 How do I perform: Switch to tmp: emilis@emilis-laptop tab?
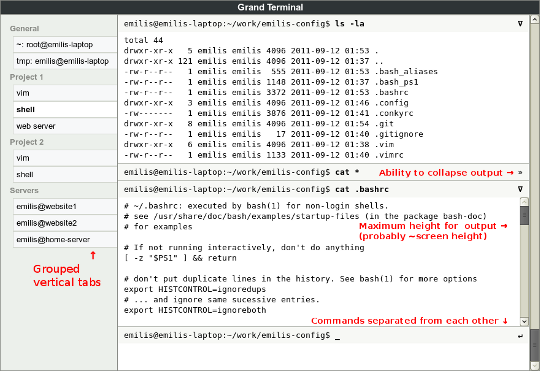click(65, 61)
